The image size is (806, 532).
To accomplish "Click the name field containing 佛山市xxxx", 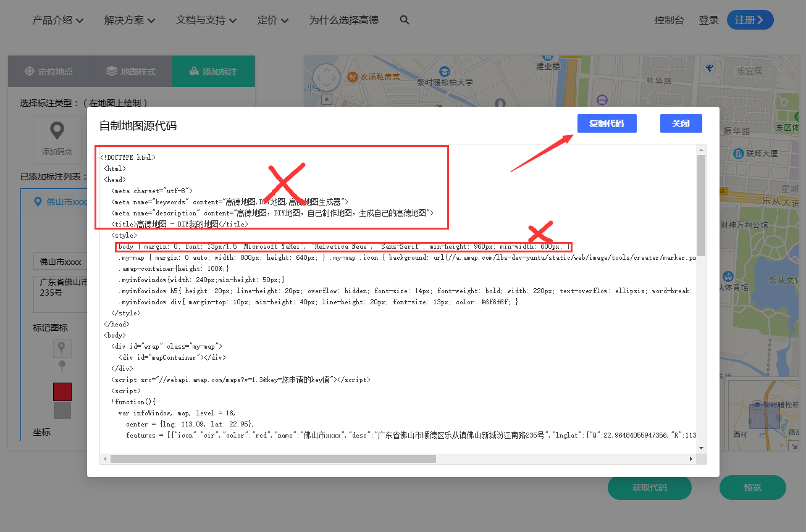I will [x=61, y=262].
